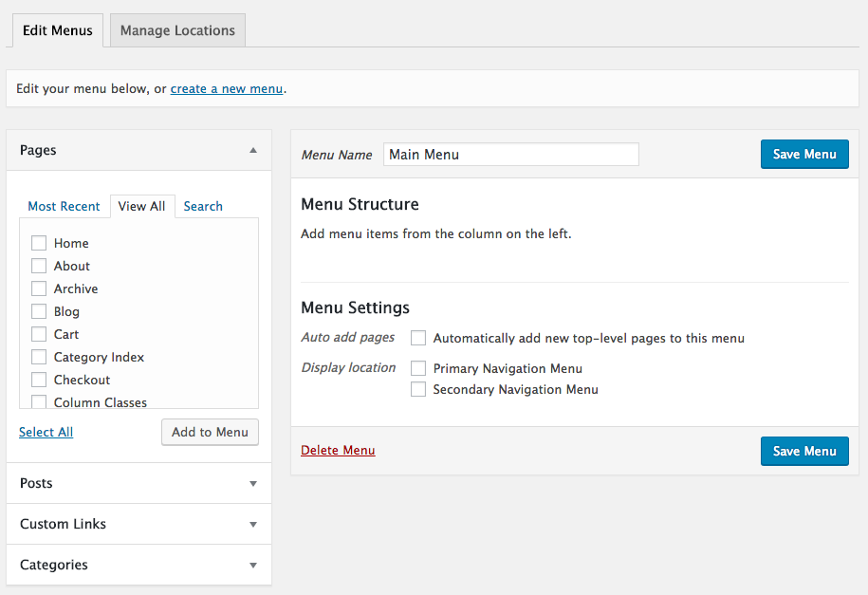Expand the Categories panel
868x595 pixels.
point(252,565)
